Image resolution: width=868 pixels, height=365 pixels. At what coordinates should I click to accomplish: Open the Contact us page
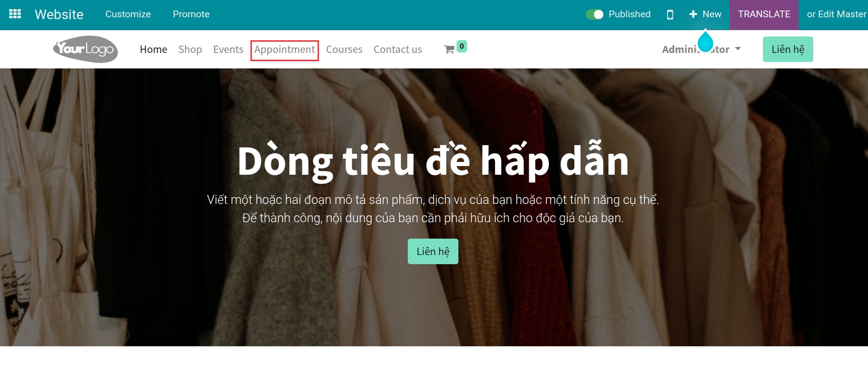coord(398,49)
